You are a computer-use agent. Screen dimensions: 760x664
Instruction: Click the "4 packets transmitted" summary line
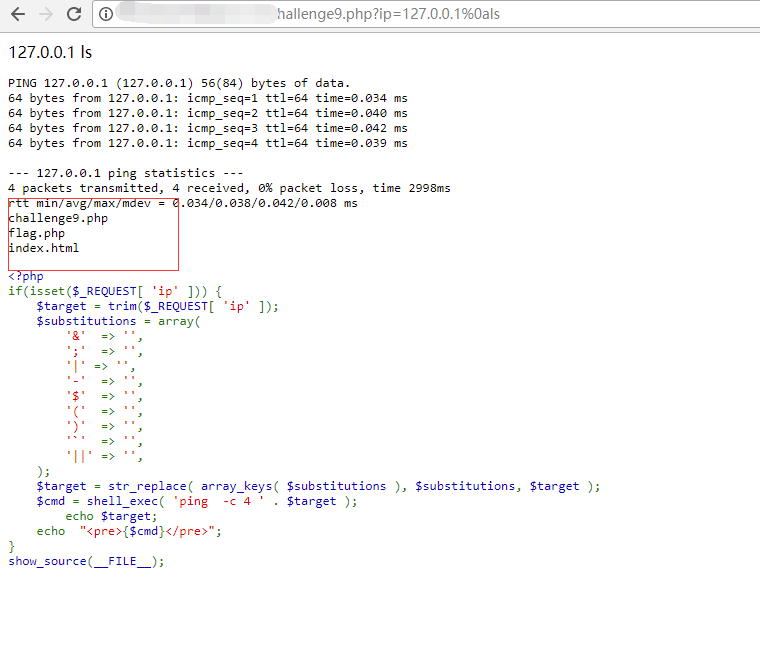click(229, 188)
